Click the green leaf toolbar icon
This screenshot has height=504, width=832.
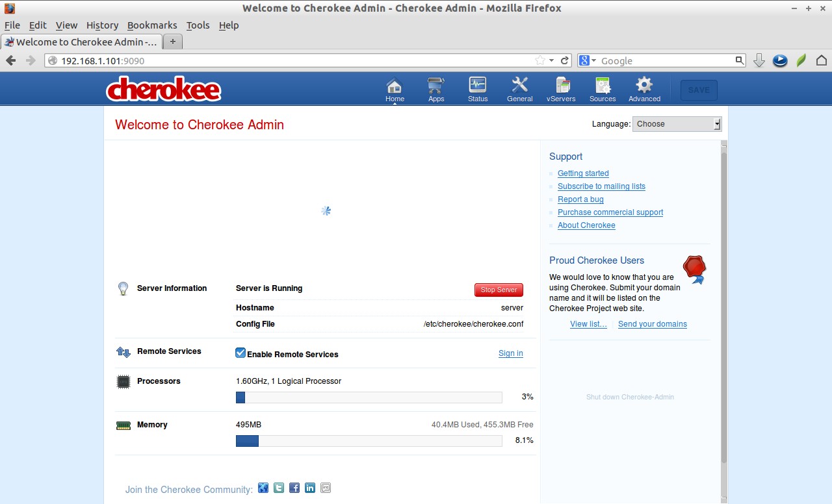pos(801,60)
